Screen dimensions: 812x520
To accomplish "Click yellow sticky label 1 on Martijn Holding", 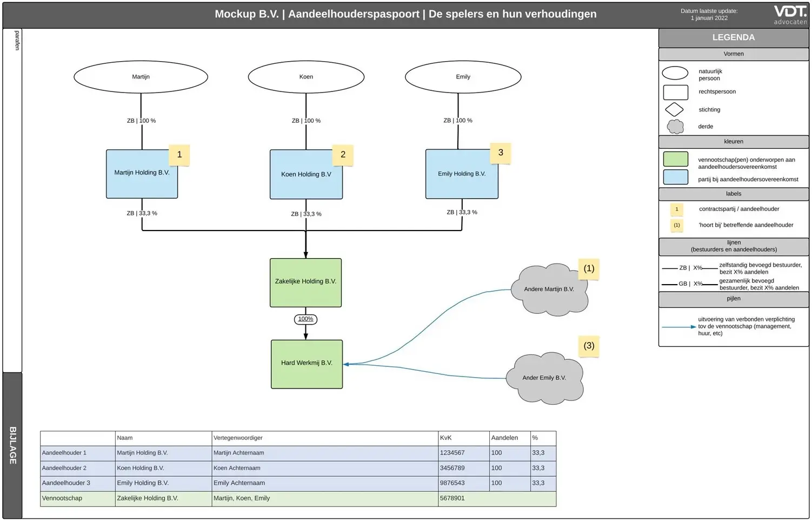I will pyautogui.click(x=179, y=155).
